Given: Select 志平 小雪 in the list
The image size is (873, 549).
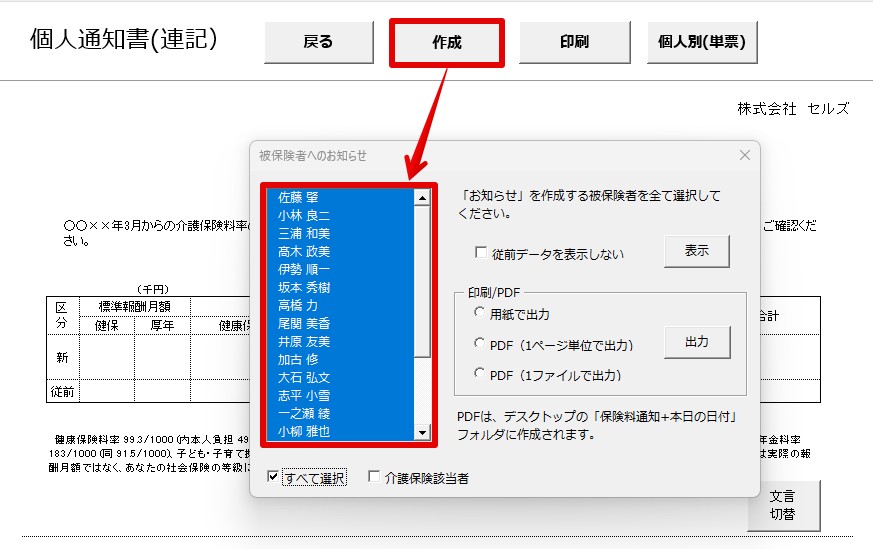Looking at the screenshot, I should (341, 395).
